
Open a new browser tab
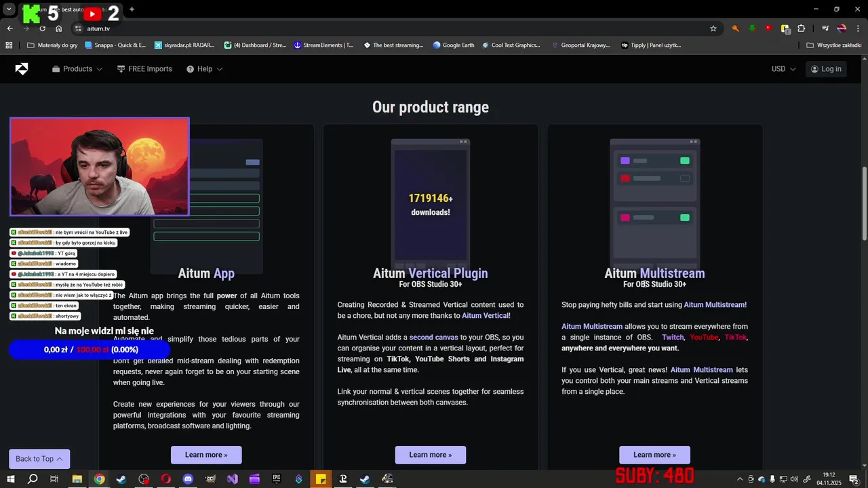pos(132,9)
